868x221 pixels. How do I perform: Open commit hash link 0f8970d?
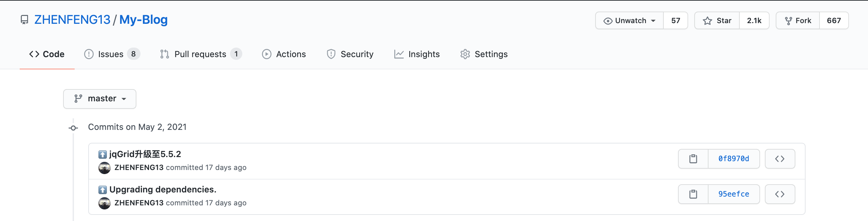(734, 159)
